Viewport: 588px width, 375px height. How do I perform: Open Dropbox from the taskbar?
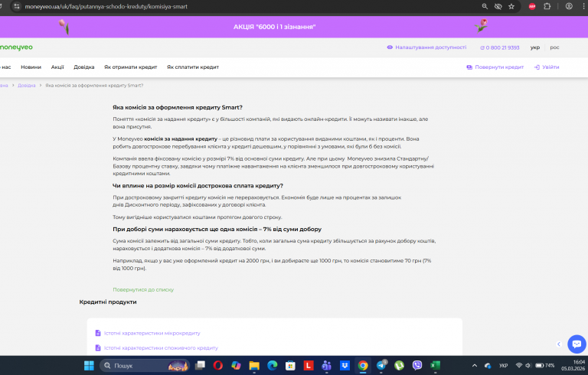(345, 366)
